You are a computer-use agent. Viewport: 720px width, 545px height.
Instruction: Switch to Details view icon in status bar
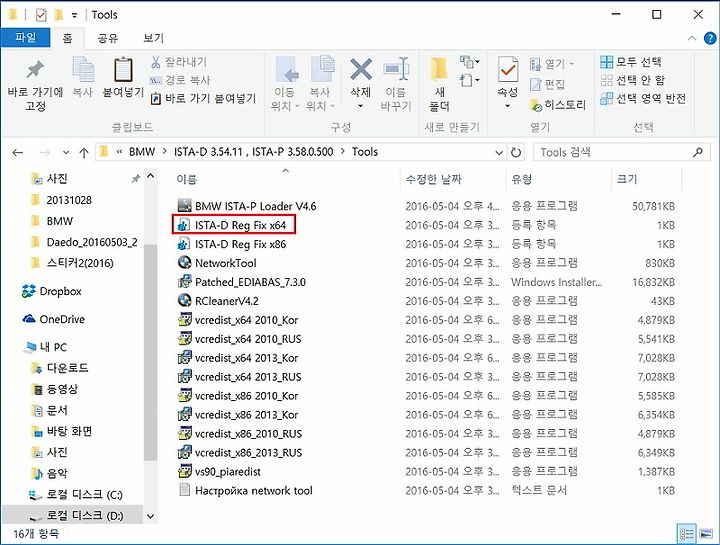click(687, 534)
